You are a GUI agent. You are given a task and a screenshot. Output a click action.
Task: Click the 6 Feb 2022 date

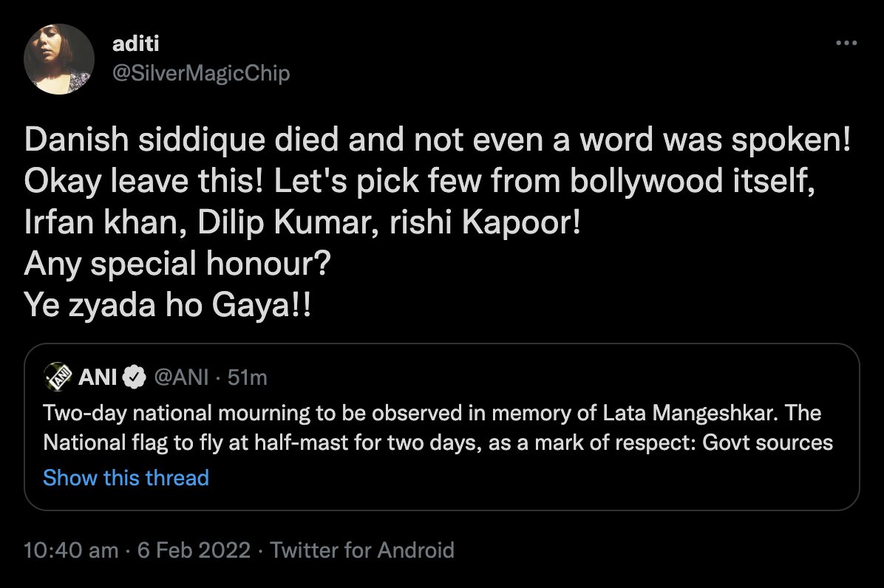click(x=194, y=550)
